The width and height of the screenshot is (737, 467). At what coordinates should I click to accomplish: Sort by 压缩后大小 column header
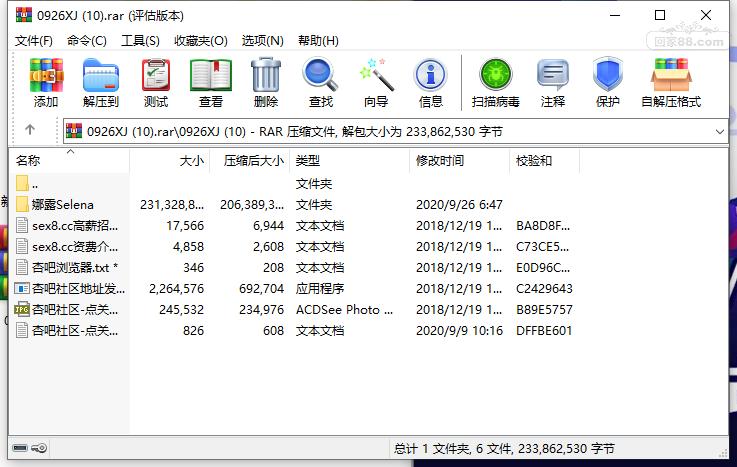[x=250, y=161]
